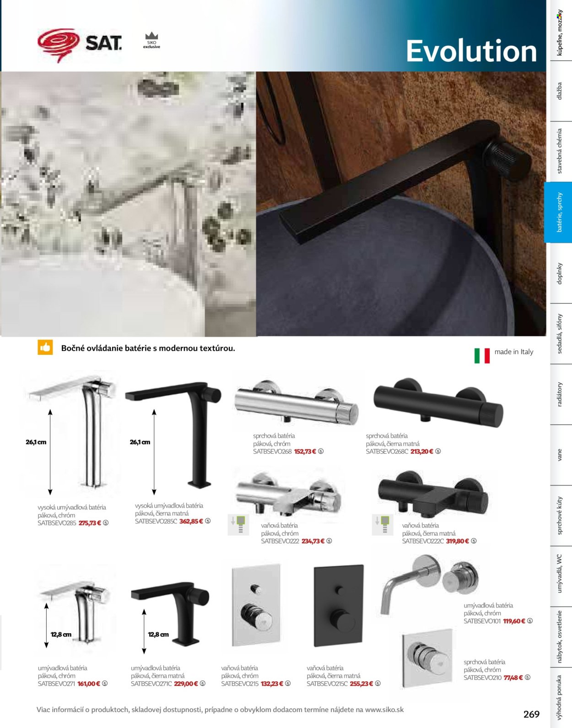Click the orange thumbs-up icon

click(45, 348)
